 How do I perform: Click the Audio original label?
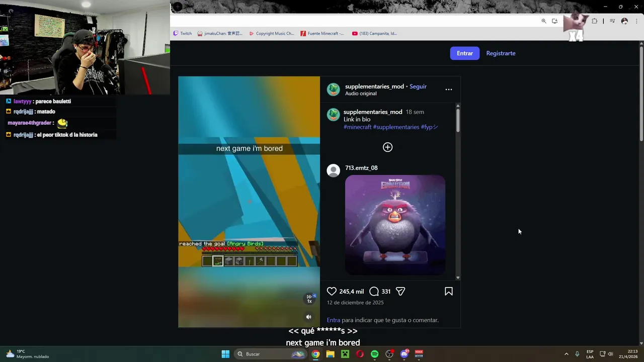361,94
